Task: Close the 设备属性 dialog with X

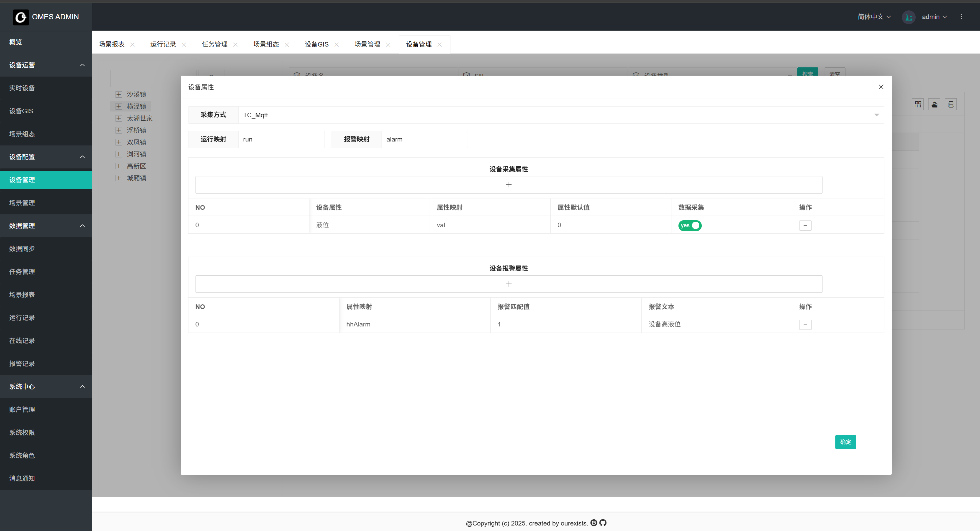Action: point(881,87)
